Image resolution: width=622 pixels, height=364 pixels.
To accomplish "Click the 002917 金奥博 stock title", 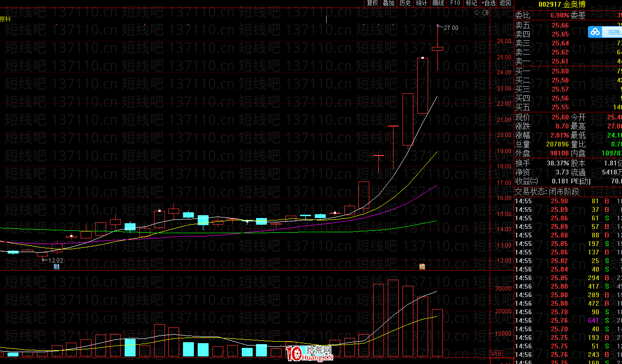I will [x=562, y=4].
